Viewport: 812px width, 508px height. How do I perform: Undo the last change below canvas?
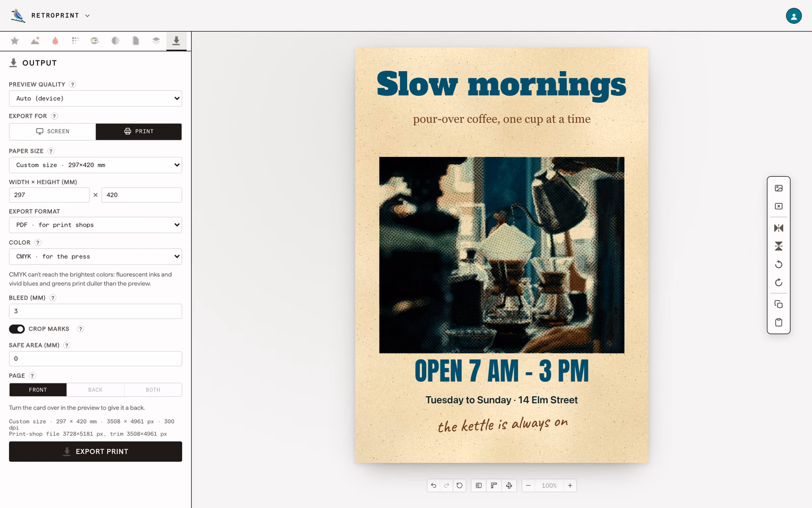[x=433, y=486]
